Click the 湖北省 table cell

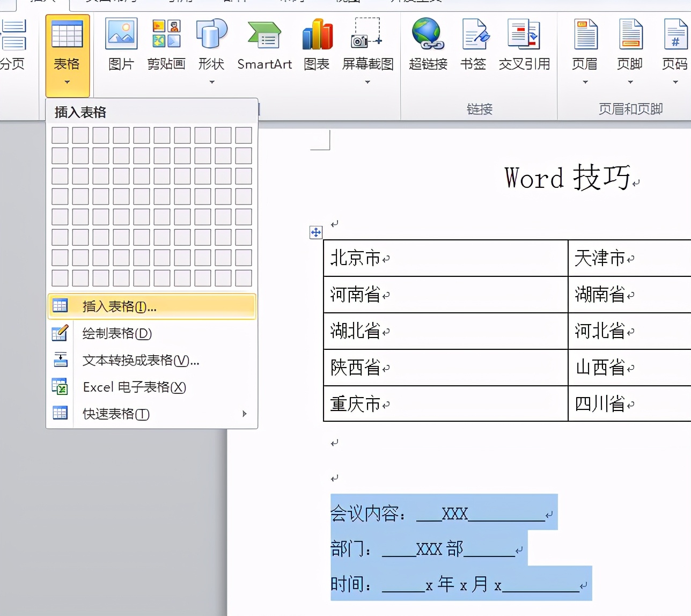(x=446, y=331)
